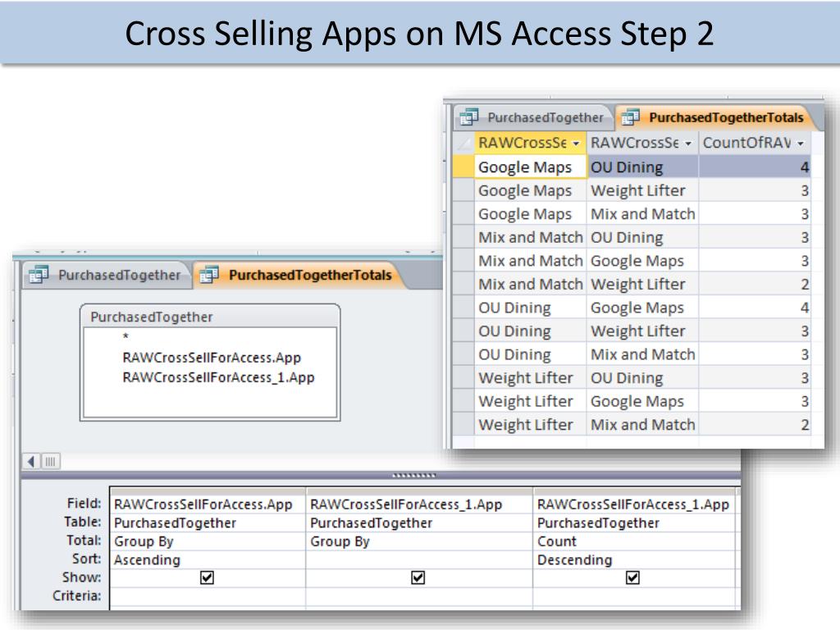Click Table cell in first grid column

208,523
